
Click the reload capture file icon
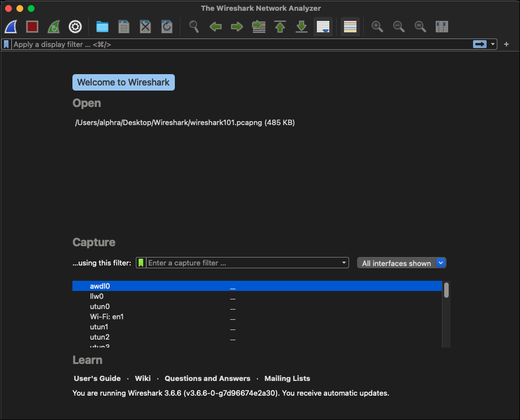(x=166, y=27)
